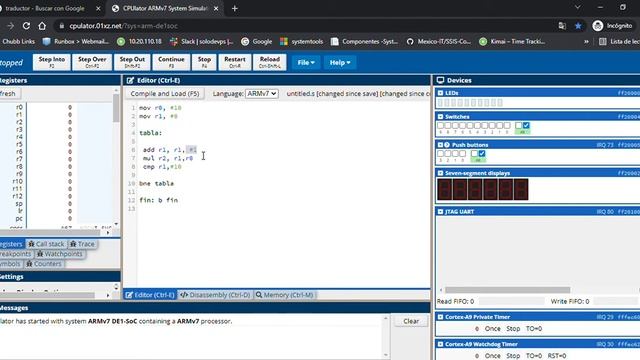The image size is (640, 360).
Task: Click the Stop debugger button
Action: pos(204,62)
